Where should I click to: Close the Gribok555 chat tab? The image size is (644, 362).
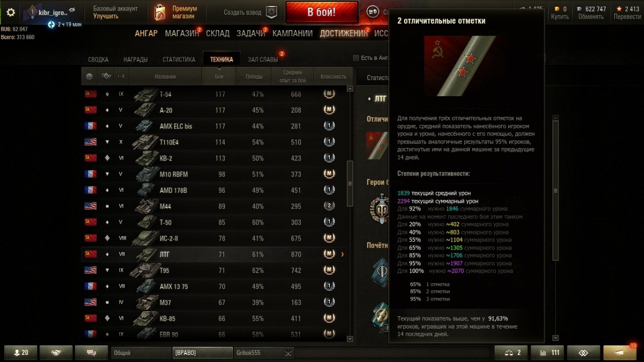pyautogui.click(x=288, y=352)
